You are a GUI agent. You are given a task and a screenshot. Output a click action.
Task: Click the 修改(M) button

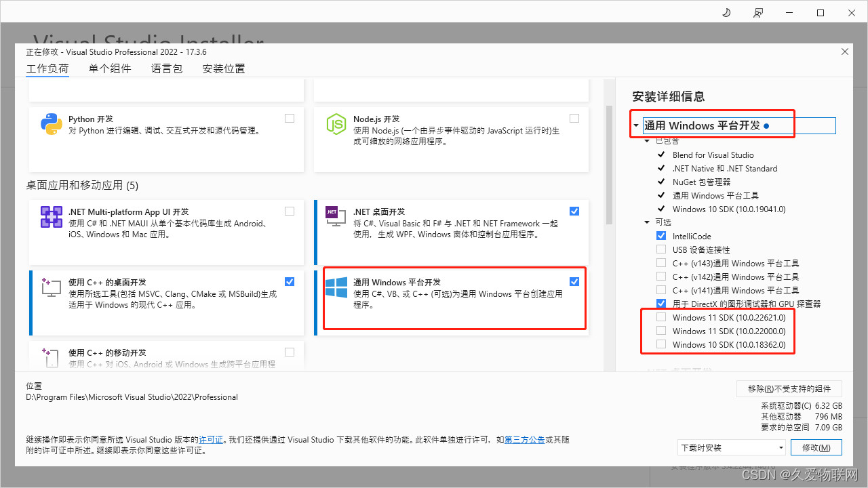click(x=816, y=447)
